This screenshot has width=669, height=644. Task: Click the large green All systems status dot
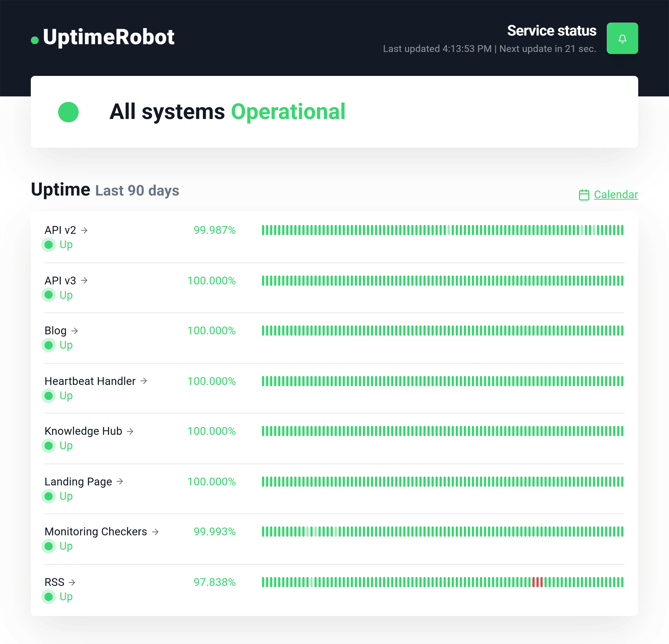68,112
